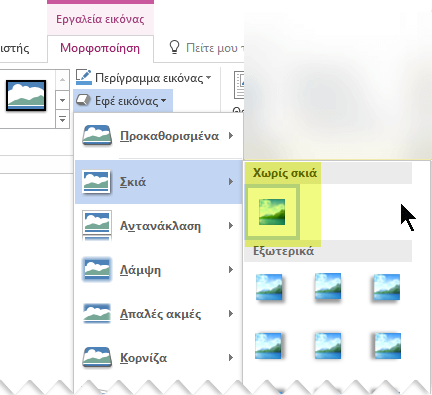Open the Εφέ εικόνας dropdown

(x=123, y=101)
